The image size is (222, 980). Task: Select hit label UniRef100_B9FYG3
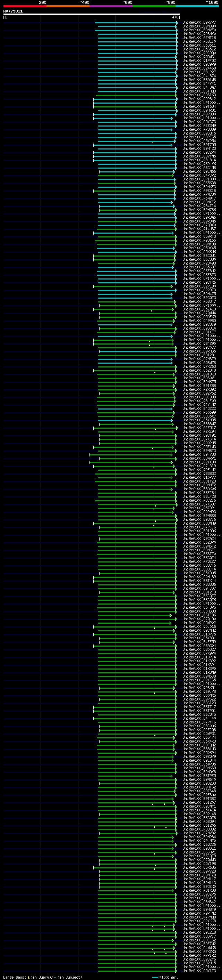pyautogui.click(x=199, y=455)
